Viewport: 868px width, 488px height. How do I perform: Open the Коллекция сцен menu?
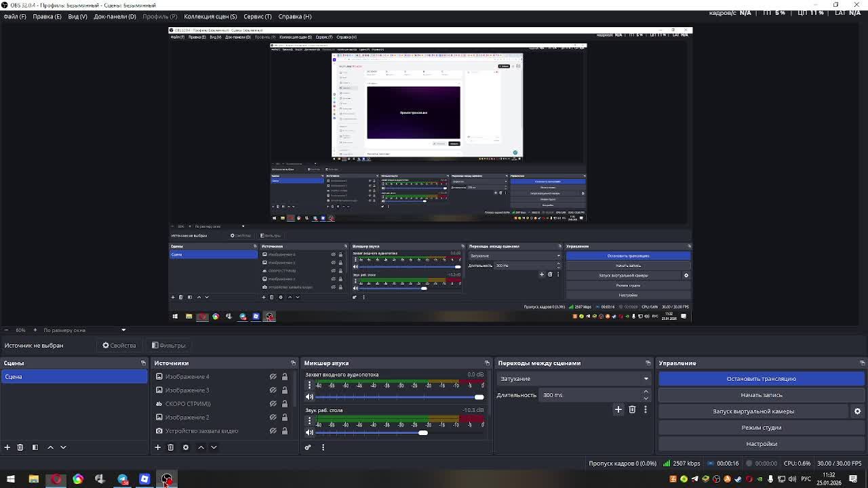[210, 16]
